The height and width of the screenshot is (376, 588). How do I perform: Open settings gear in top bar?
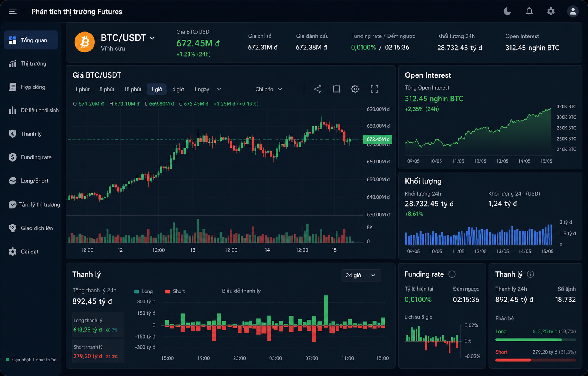point(550,11)
